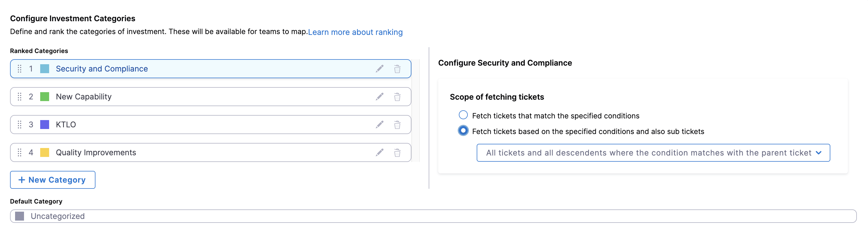Click drag handle of Security and Compliance
Screen dimensions: 868x234
(20, 69)
